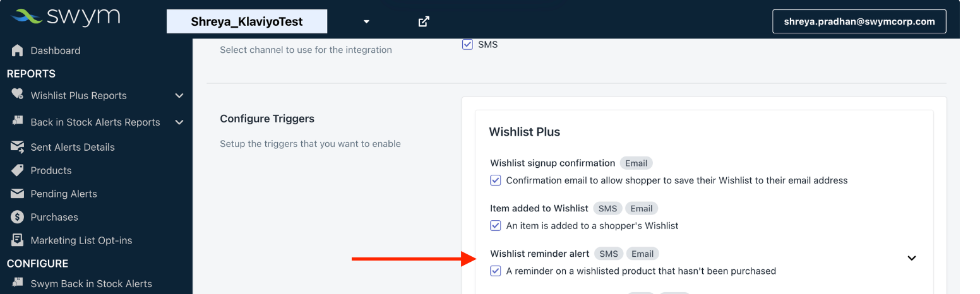Toggle Wishlist reminder alert checkbox

pos(496,271)
